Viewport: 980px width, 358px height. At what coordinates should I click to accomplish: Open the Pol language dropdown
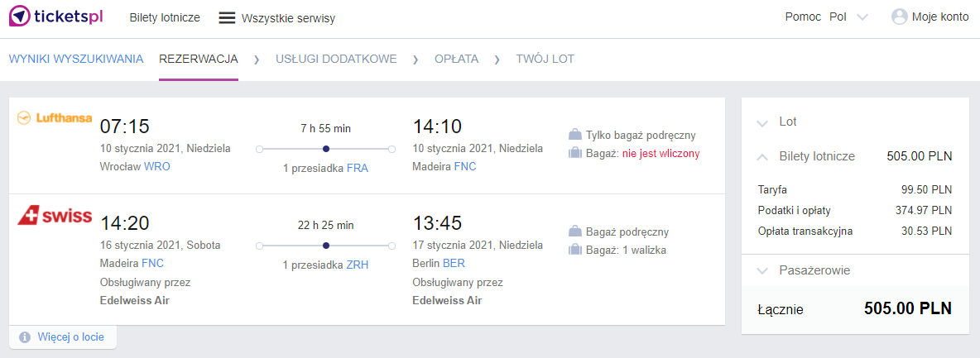click(x=848, y=17)
